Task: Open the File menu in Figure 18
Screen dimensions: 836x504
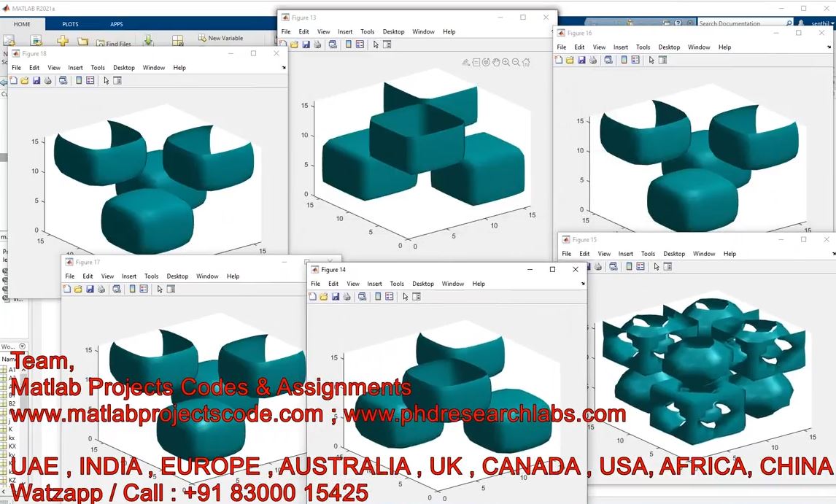Action: (17, 68)
